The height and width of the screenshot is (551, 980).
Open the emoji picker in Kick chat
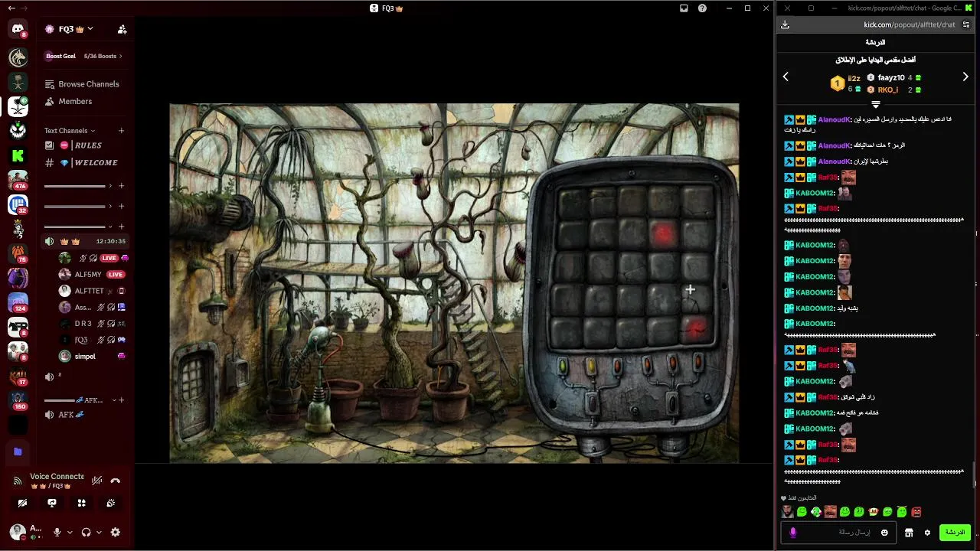click(884, 533)
